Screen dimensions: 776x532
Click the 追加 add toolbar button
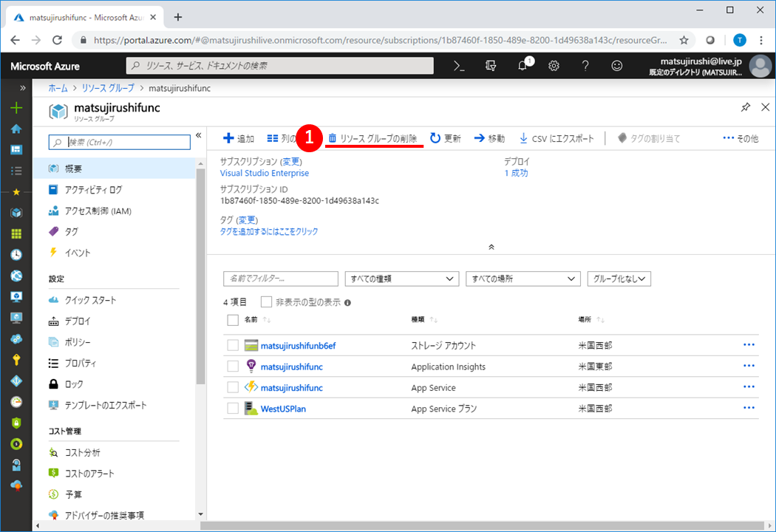(x=239, y=139)
